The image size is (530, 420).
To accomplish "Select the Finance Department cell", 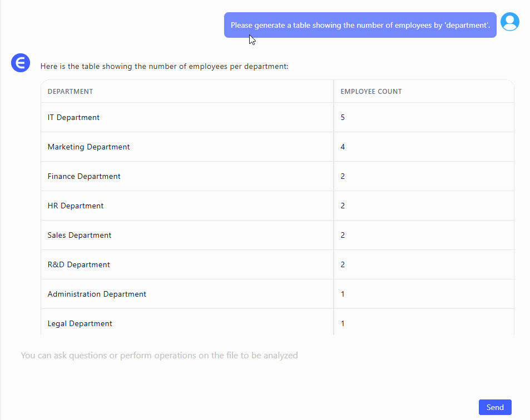I will coord(84,177).
